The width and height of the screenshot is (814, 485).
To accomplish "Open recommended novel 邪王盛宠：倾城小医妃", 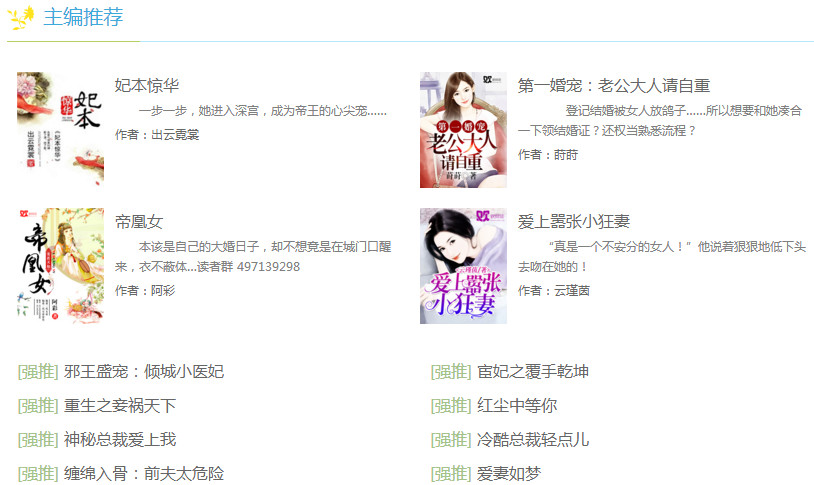I will (144, 372).
